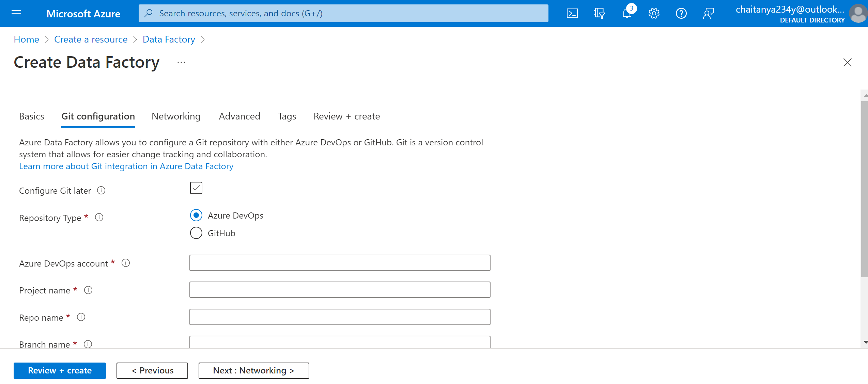Open the Feedback icon
The width and height of the screenshot is (868, 384).
pos(708,13)
